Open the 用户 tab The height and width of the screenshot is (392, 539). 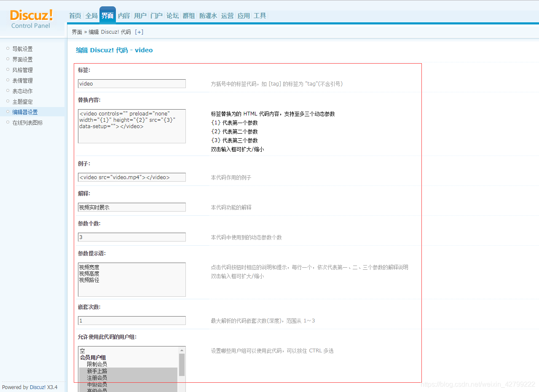(x=140, y=16)
